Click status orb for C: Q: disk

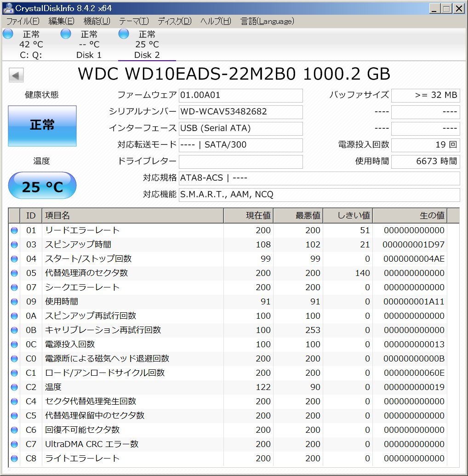8,34
